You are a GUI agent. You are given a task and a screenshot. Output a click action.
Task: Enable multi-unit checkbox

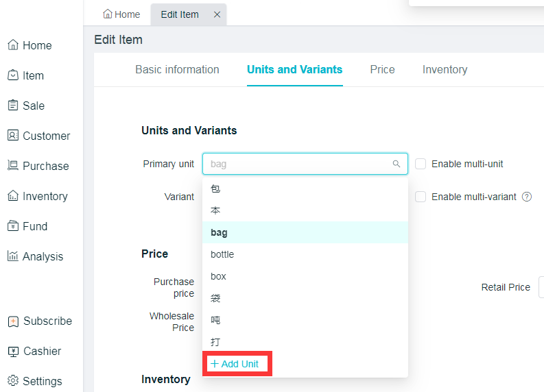(421, 164)
